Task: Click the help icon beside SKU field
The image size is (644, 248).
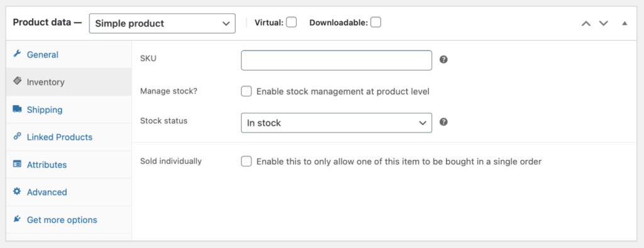Action: [x=443, y=60]
